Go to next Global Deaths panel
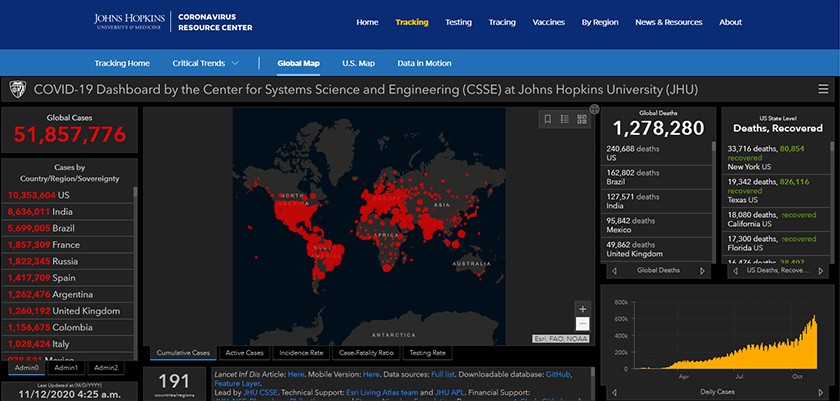 point(702,271)
